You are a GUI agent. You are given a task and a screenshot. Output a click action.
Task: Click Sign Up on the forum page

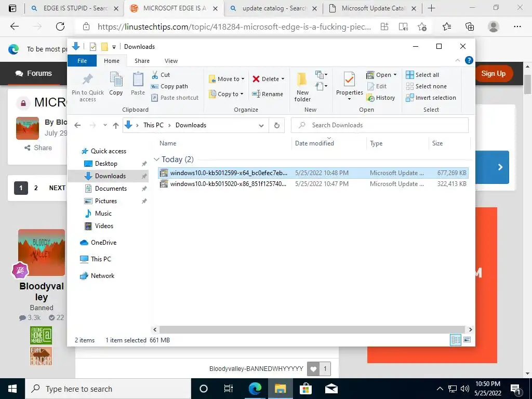(493, 73)
